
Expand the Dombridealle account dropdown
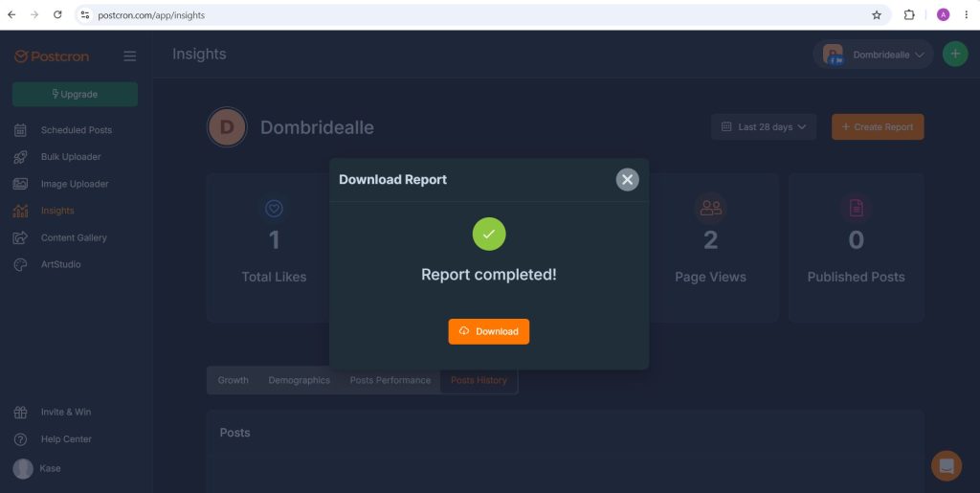(x=873, y=55)
